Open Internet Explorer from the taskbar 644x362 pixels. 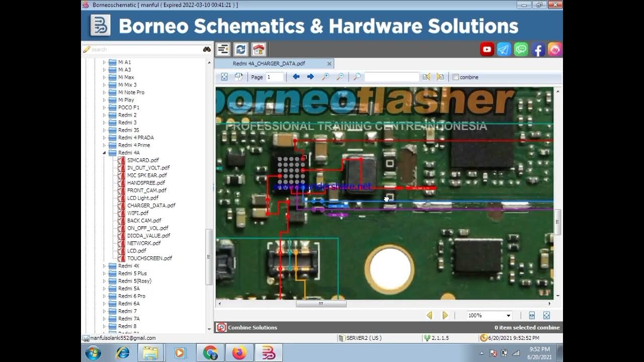click(x=122, y=353)
